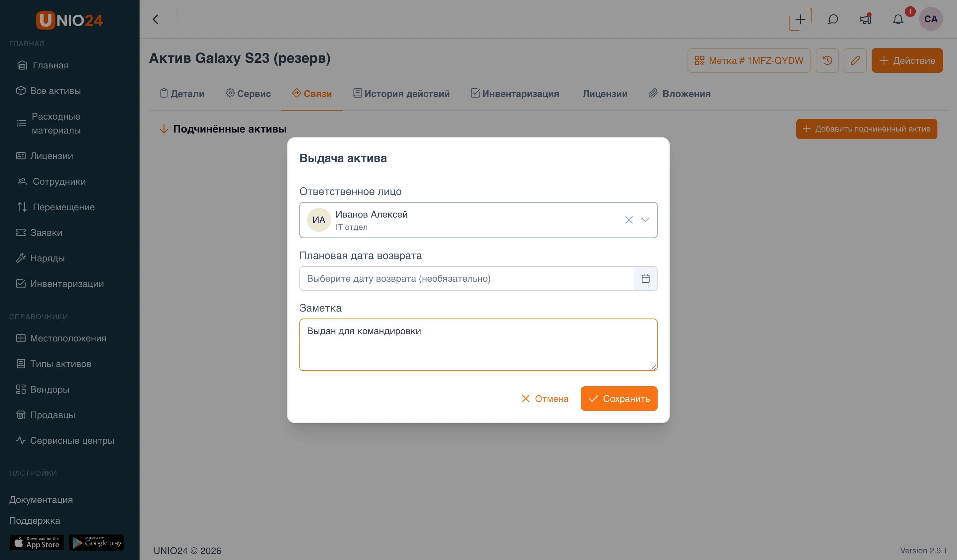
Task: Cancel the dialog with Отмена
Action: [x=545, y=399]
